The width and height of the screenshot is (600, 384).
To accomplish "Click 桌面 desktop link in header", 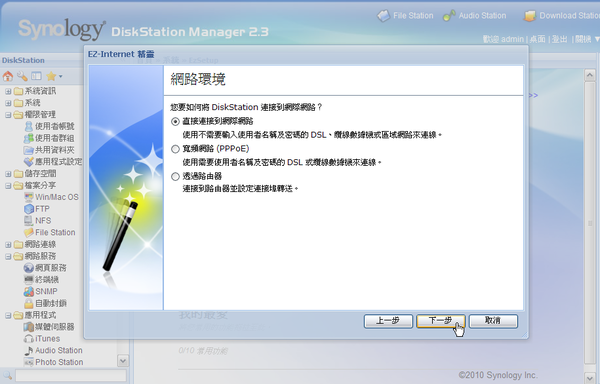I will (x=538, y=39).
